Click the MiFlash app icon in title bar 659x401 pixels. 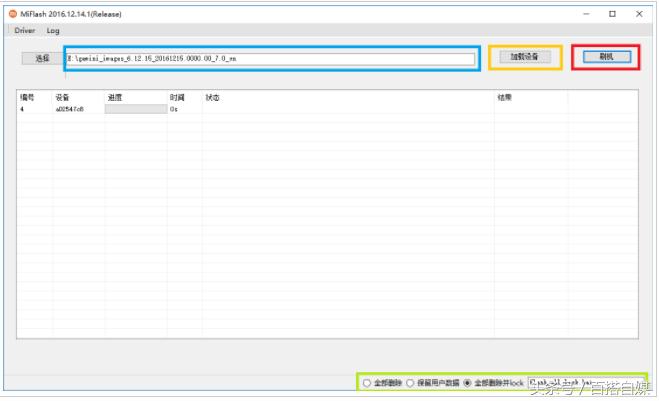click(x=13, y=14)
